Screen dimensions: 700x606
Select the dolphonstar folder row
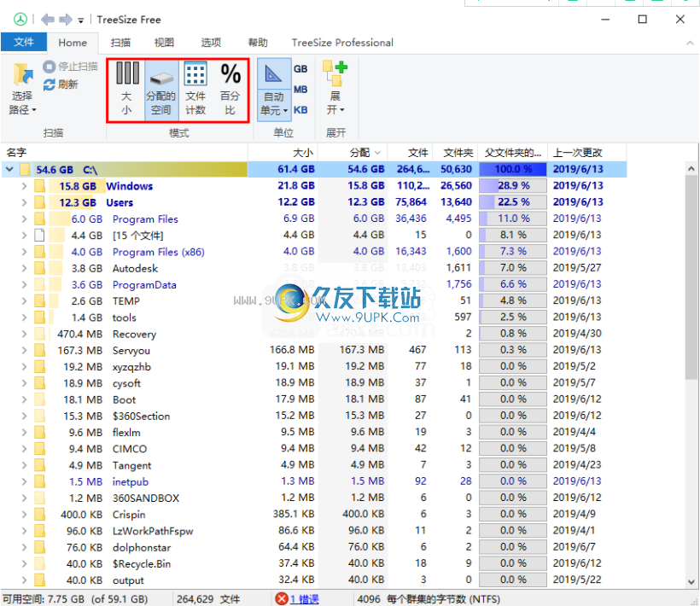pyautogui.click(x=314, y=547)
